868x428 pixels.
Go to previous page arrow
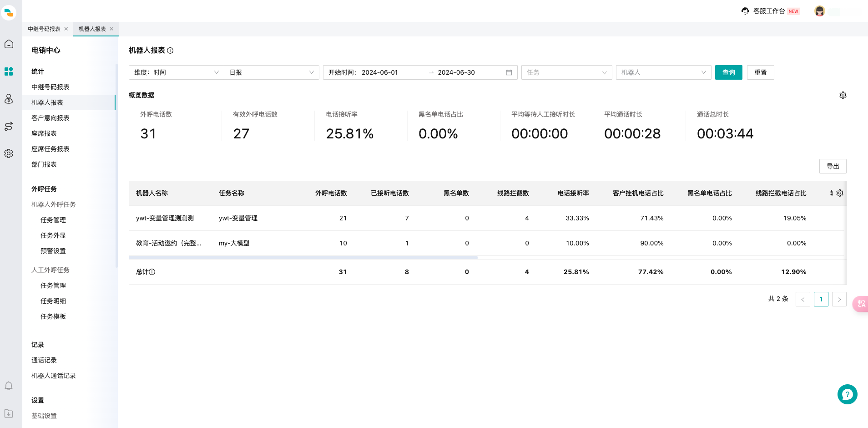[x=803, y=299]
